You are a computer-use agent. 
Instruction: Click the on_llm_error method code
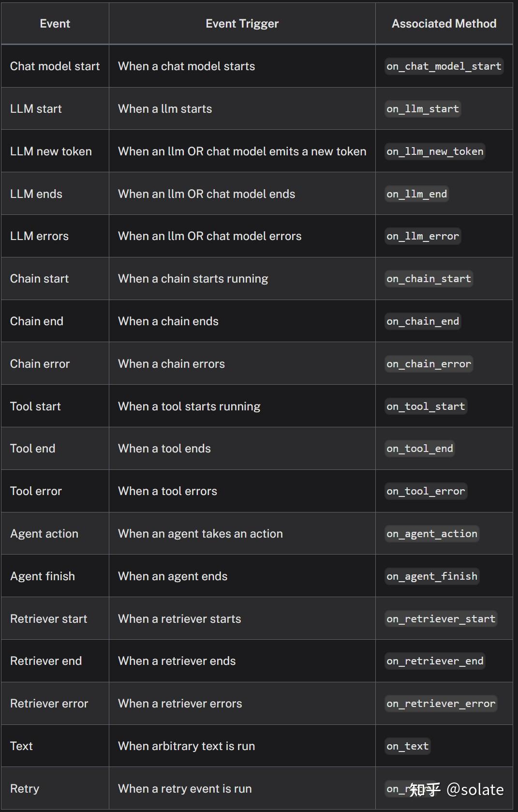[423, 236]
